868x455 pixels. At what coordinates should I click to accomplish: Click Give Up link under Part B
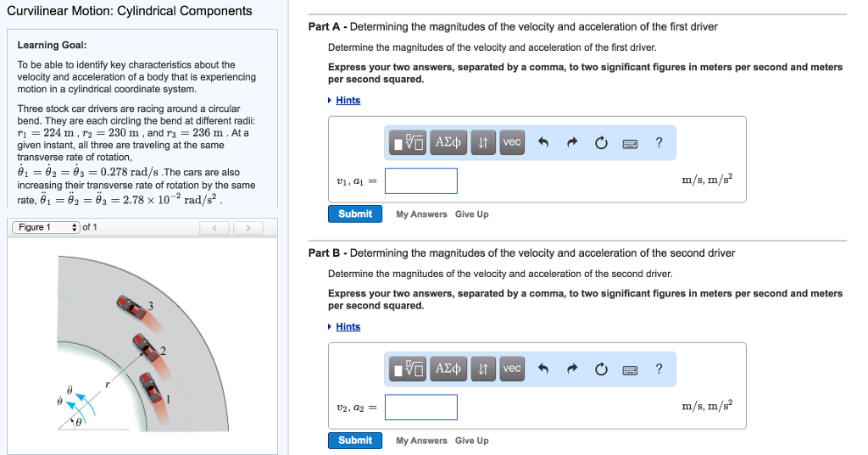tap(471, 441)
